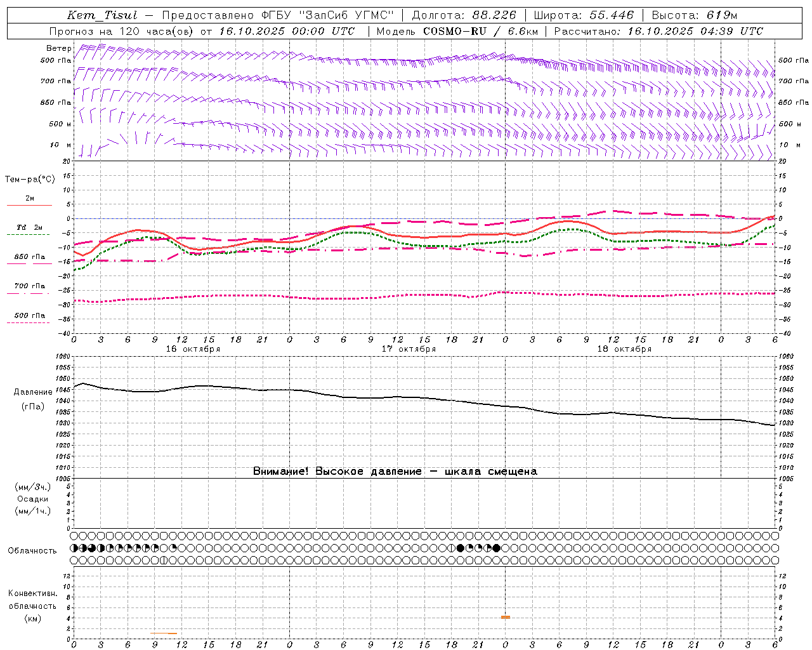Click the Ветер wind panel label
812x650 pixels.
(59, 48)
